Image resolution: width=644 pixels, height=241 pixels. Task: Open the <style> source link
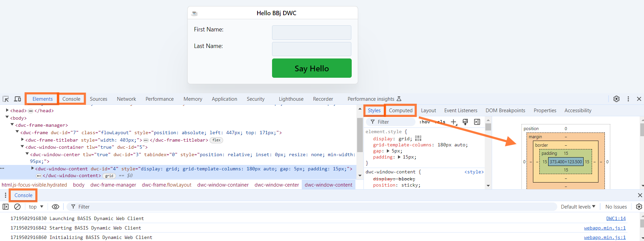(x=474, y=172)
